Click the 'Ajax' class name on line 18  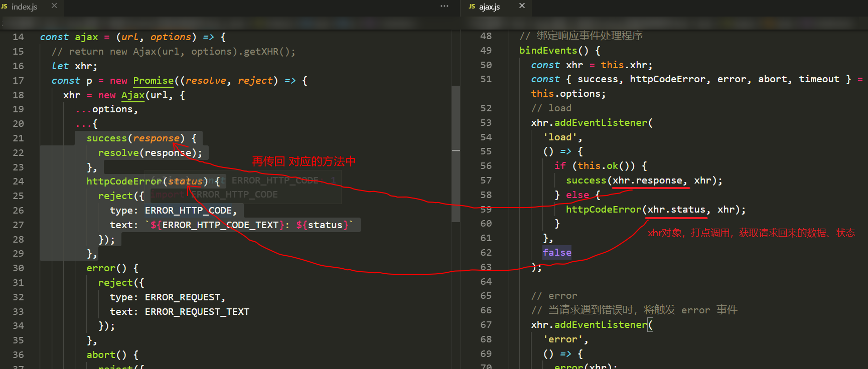(133, 95)
